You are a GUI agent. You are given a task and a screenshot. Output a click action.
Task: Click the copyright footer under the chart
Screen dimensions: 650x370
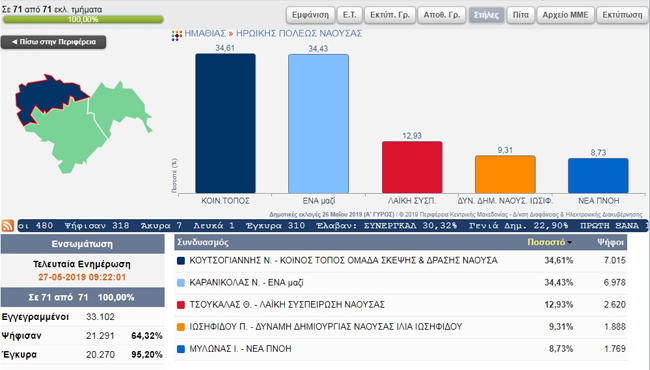(x=456, y=215)
